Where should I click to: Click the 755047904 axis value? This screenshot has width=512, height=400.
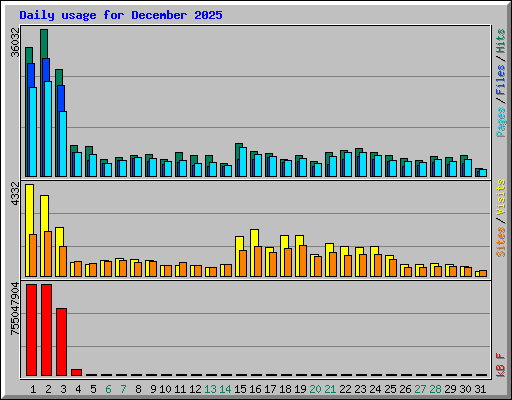coord(15,308)
